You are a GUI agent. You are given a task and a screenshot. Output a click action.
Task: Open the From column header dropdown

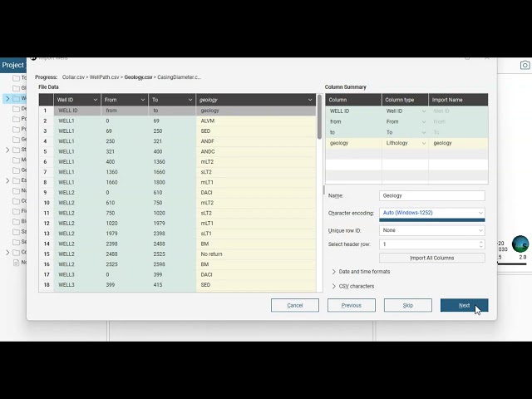(x=143, y=100)
